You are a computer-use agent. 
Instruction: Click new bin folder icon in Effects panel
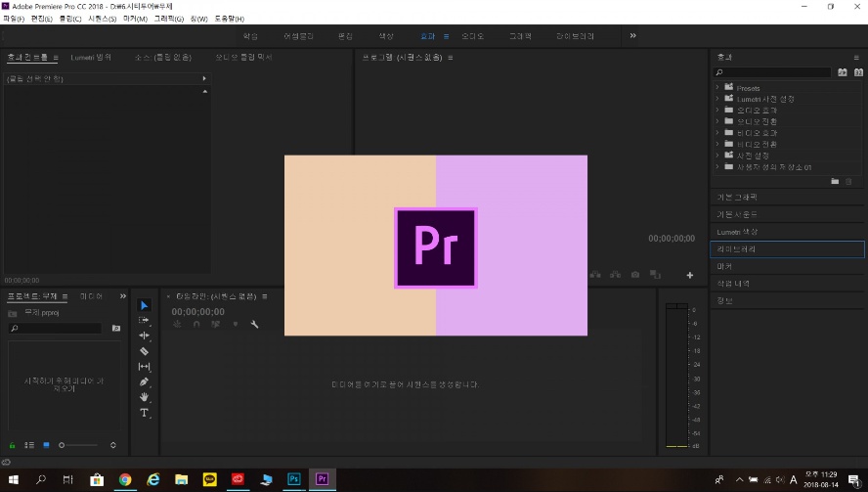click(835, 181)
